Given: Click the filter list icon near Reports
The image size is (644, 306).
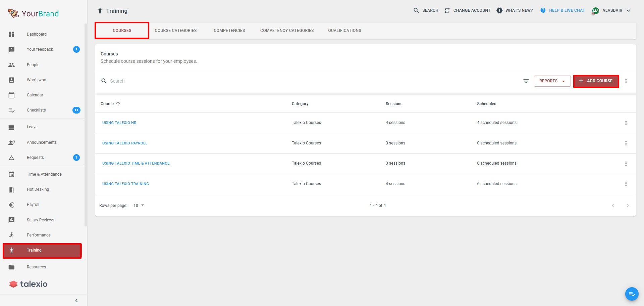Looking at the screenshot, I should pos(526,81).
